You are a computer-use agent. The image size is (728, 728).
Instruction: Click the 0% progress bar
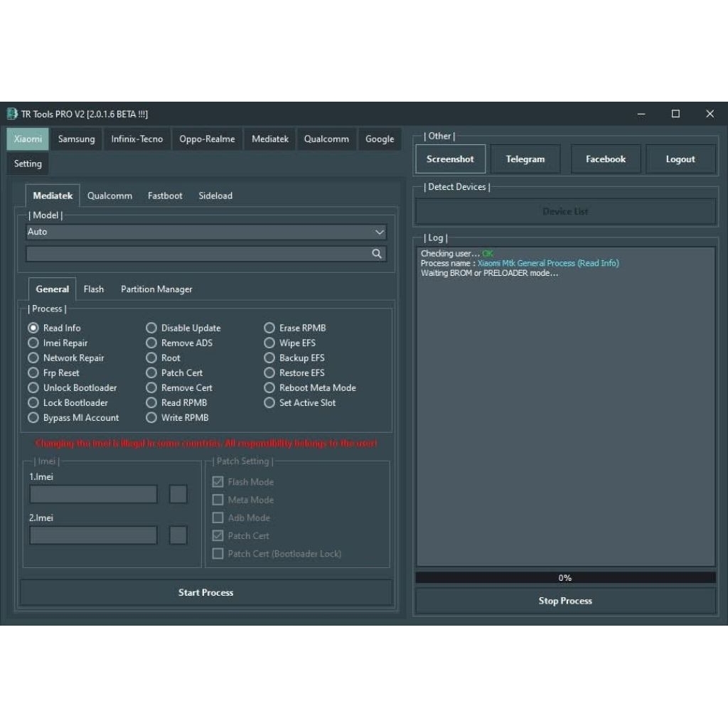565,578
